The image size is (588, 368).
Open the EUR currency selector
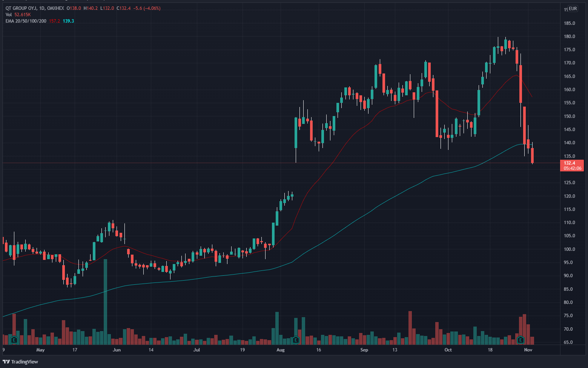coord(573,9)
